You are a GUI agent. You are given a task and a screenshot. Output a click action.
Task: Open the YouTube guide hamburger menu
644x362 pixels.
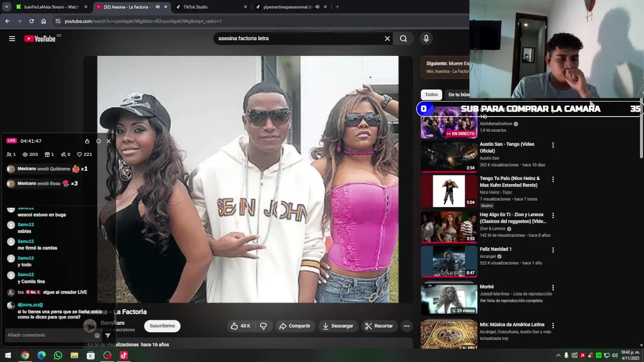(12, 39)
